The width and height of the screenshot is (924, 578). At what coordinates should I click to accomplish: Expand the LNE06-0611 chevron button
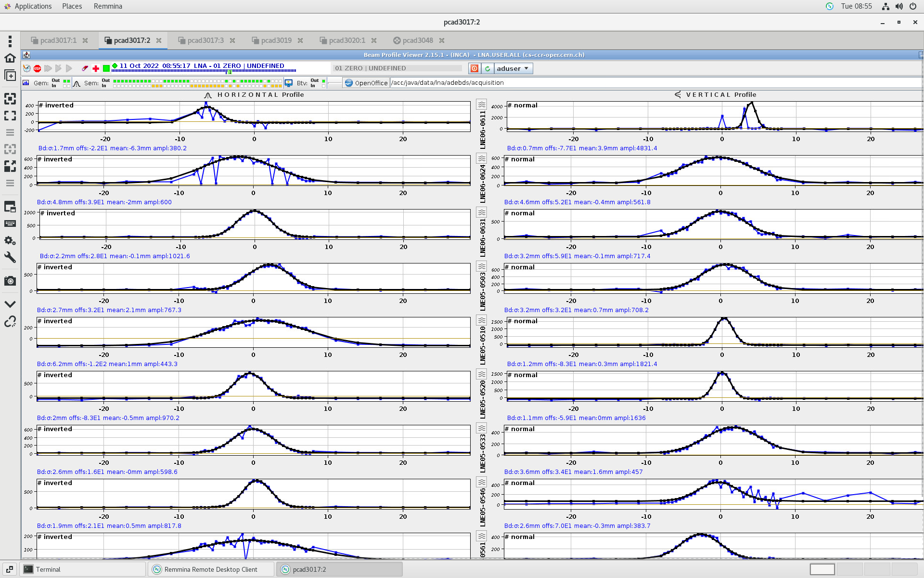point(481,105)
